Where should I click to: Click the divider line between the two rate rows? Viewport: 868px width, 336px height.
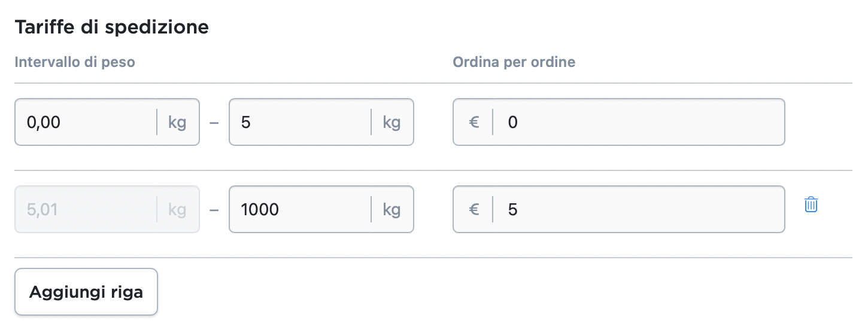coord(433,170)
